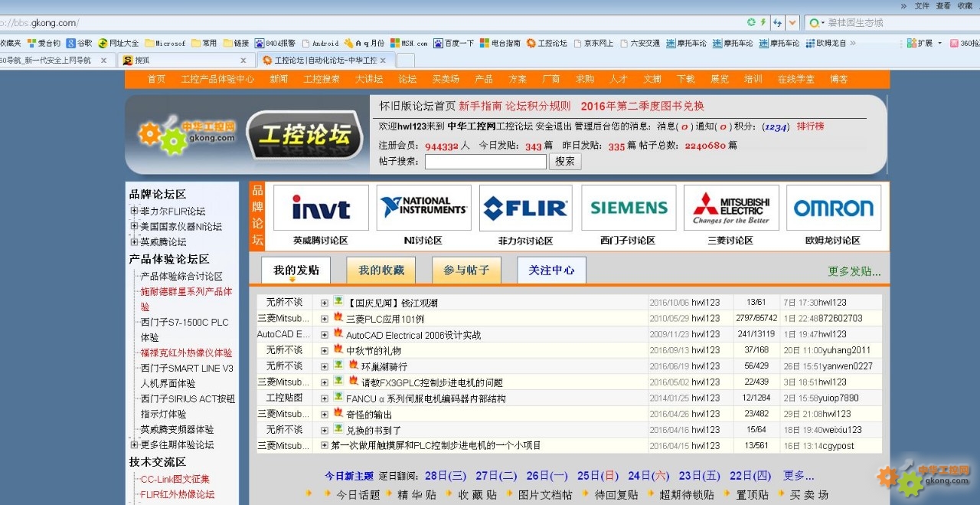The width and height of the screenshot is (980, 505).
Task: Click the green lightning speed-mode icon
Action: tap(763, 23)
